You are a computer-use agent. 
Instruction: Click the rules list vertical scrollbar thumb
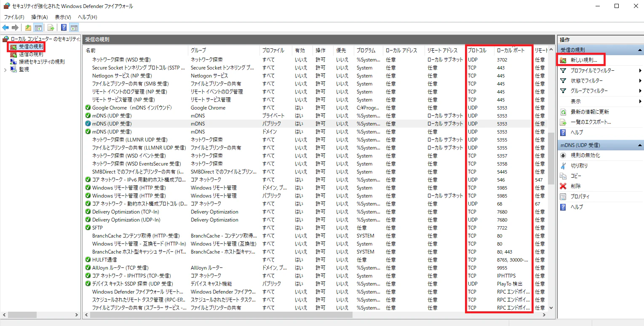click(x=551, y=158)
